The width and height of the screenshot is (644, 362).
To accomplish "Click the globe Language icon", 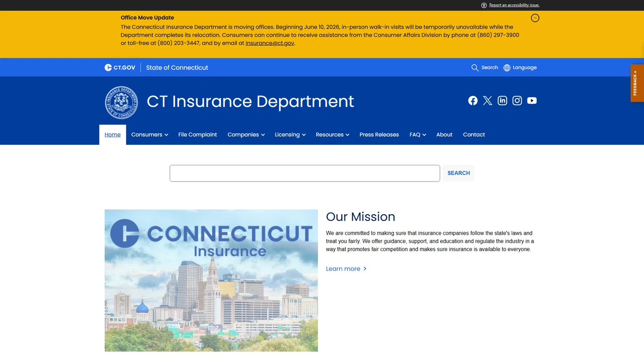I will (507, 68).
